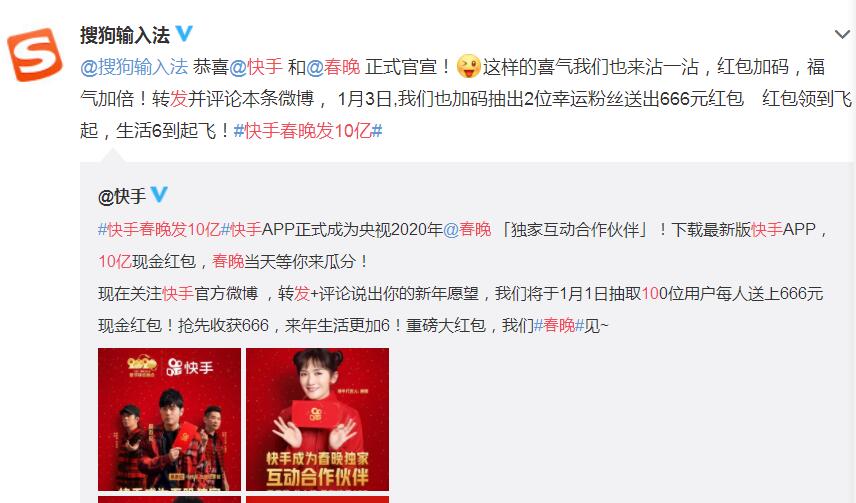856x503 pixels.
Task: Open the @春晚 mention in the top post
Action: point(333,67)
